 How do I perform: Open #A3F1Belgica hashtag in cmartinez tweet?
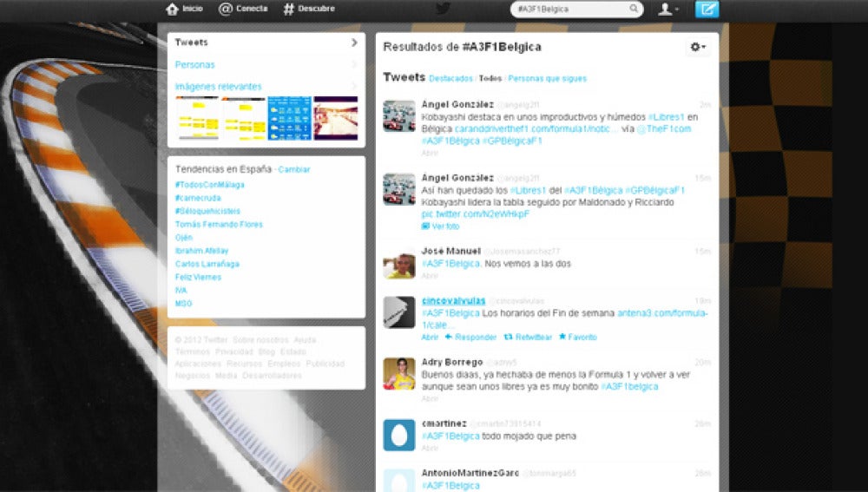coord(450,436)
